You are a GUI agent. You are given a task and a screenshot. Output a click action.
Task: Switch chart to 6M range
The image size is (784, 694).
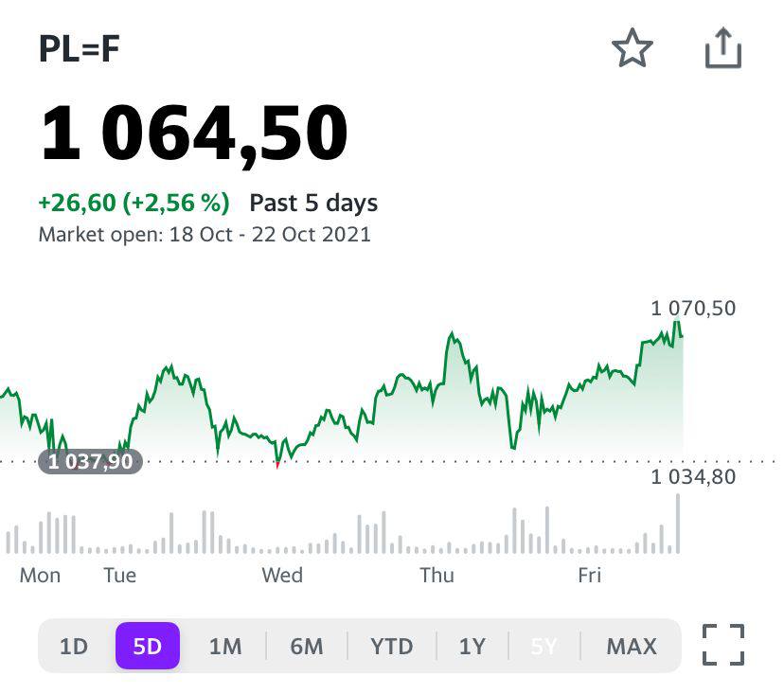[x=307, y=647]
